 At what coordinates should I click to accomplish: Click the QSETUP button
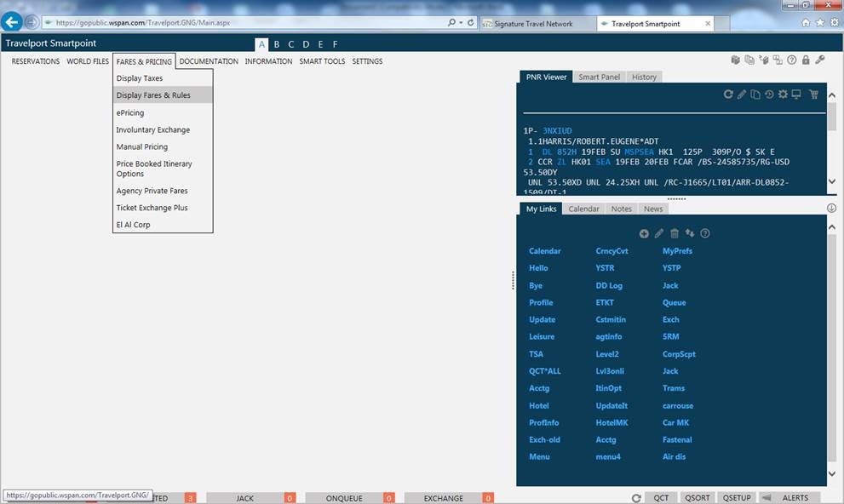[737, 498]
